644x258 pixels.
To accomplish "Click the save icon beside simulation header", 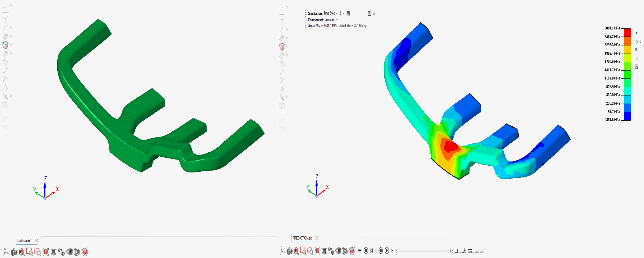I will pos(369,13).
